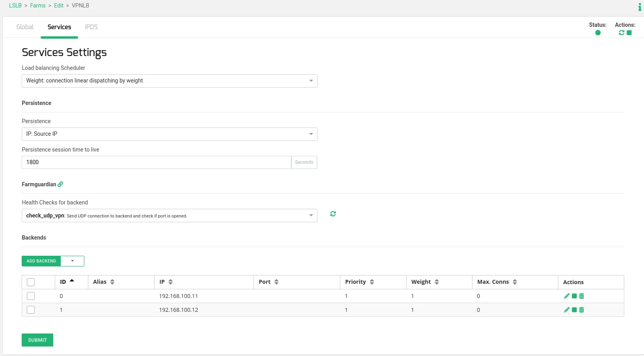This screenshot has width=644, height=356.
Task: Click the refresh icon beside health checks
Action: (333, 214)
